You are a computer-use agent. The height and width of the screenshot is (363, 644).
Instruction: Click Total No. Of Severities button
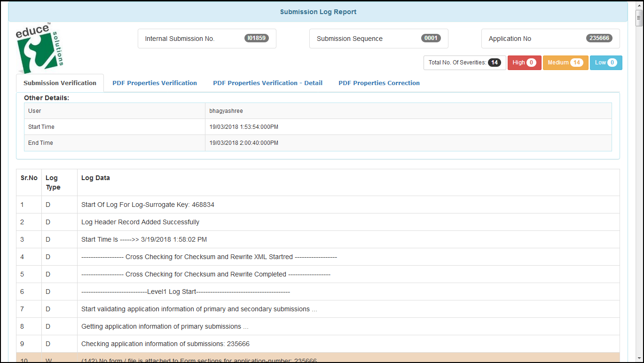(464, 63)
